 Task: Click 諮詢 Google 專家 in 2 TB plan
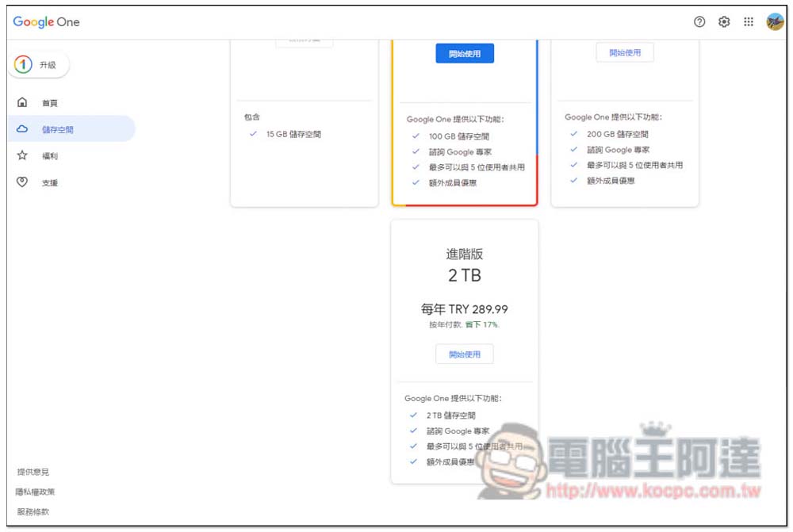pyautogui.click(x=458, y=431)
